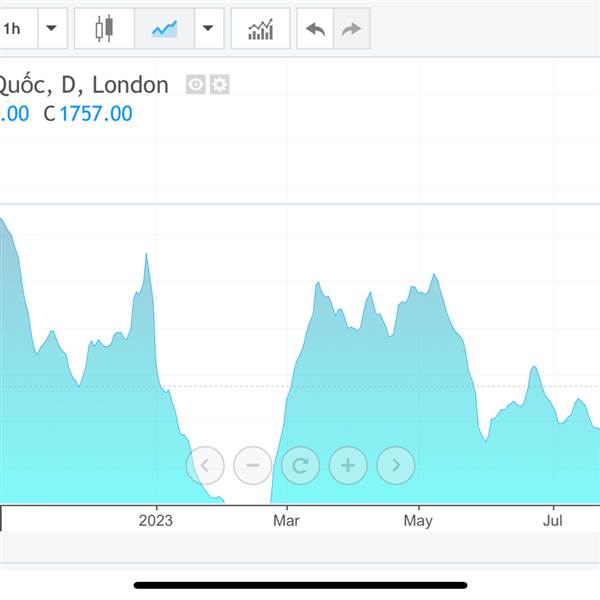The image size is (600, 600).
Task: Redo the chart action
Action: click(352, 29)
